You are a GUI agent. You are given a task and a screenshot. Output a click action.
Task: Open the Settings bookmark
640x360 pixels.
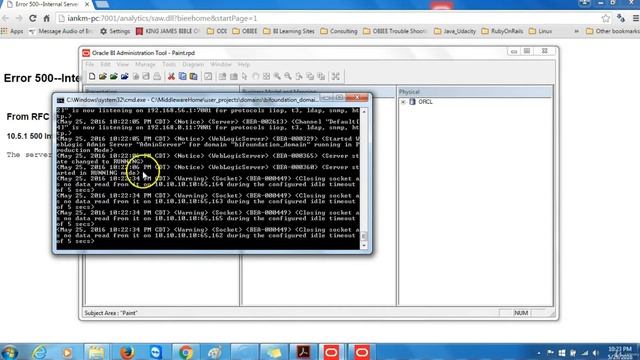click(x=115, y=31)
